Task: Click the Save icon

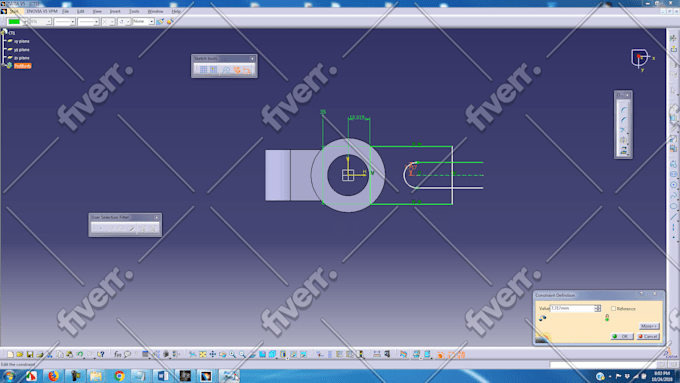Action: [x=30, y=354]
